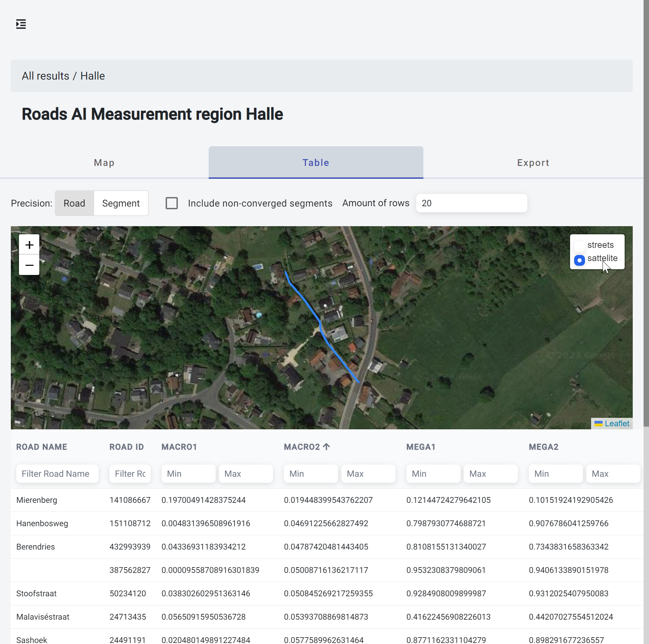The image size is (649, 644).
Task: Switch to the Map tab
Action: 104,163
